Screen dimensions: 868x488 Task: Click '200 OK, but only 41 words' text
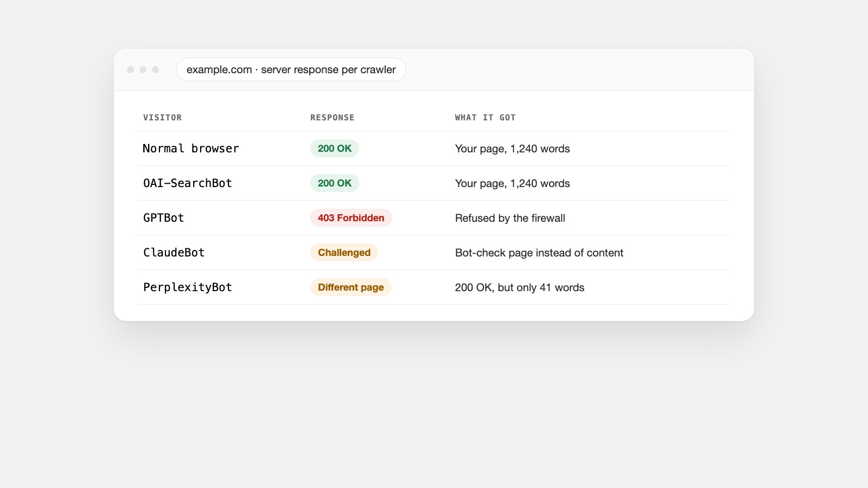pos(520,287)
